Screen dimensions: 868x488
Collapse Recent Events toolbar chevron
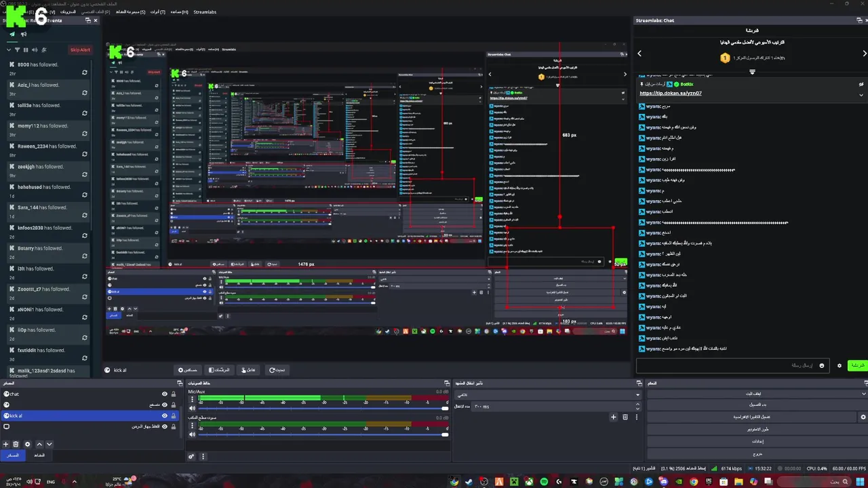click(9, 49)
